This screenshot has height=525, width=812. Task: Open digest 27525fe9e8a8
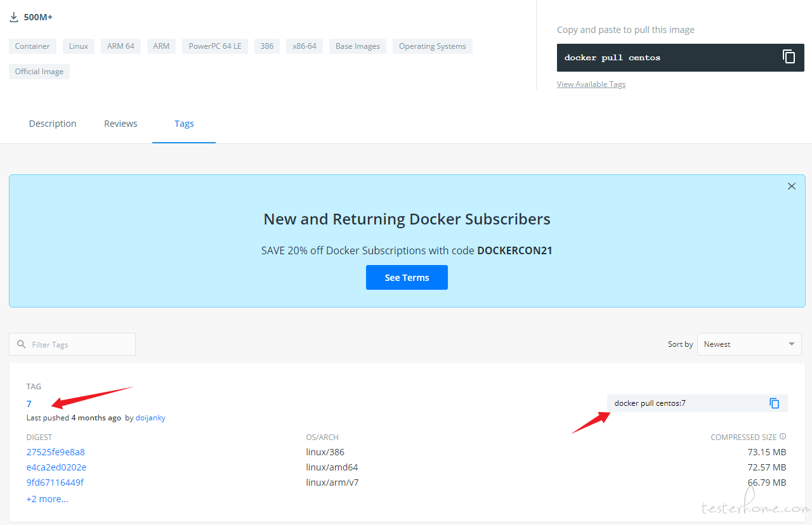click(x=55, y=452)
